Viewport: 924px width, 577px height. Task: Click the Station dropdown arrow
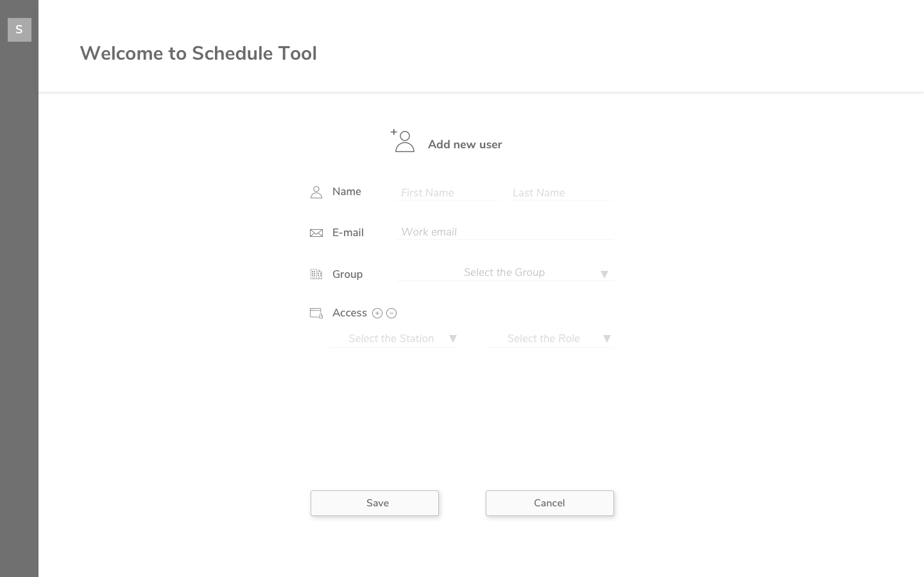tap(453, 338)
